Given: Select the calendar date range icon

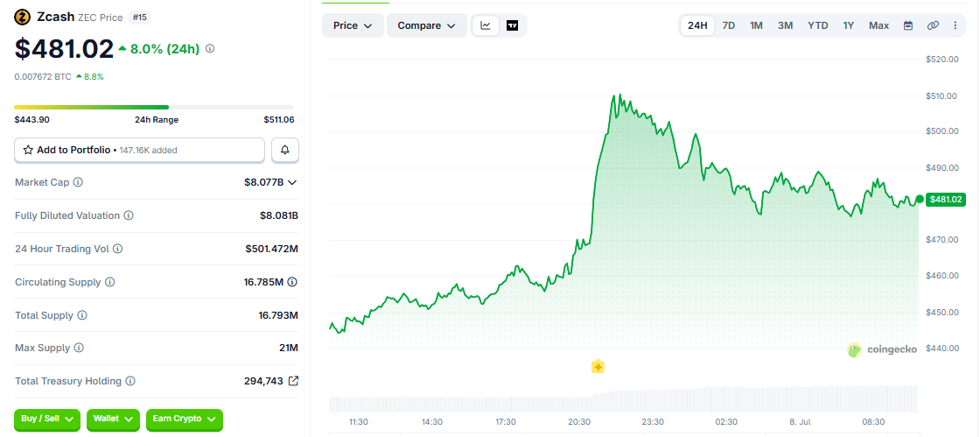Looking at the screenshot, I should click(x=909, y=25).
